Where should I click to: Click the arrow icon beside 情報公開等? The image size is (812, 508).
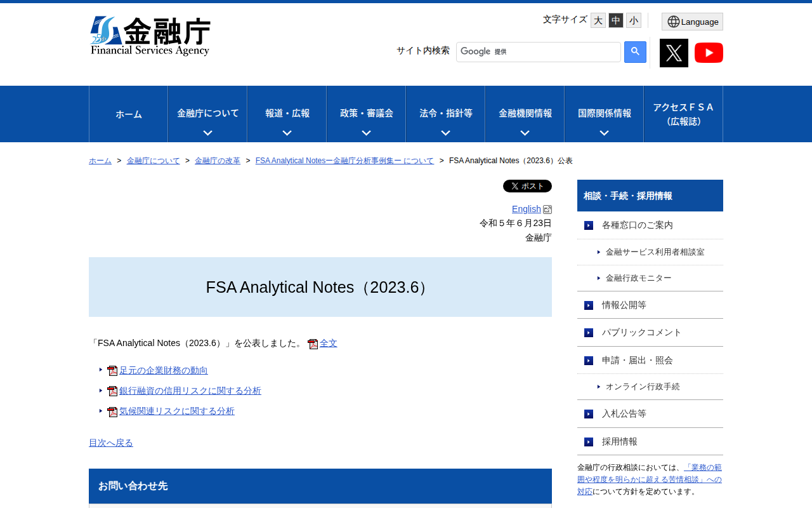point(589,305)
